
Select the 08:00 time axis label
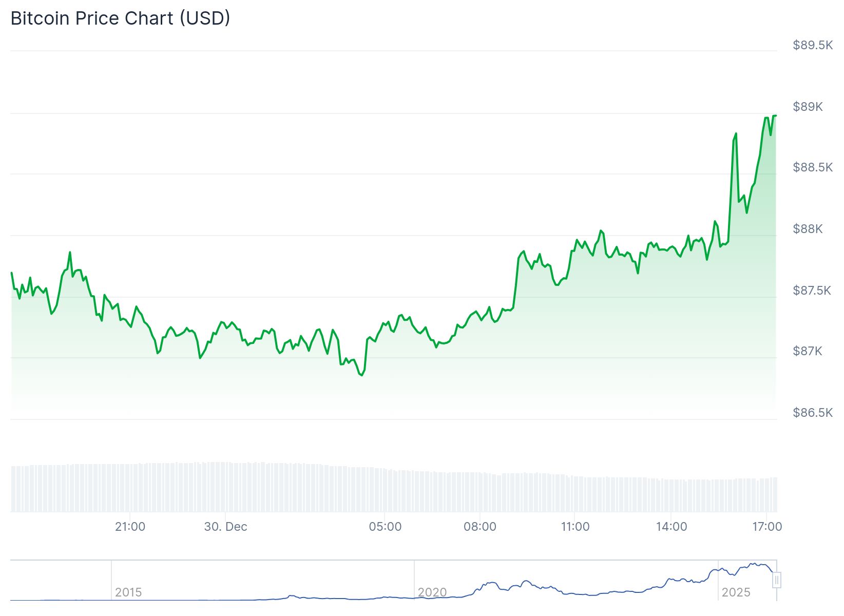(480, 527)
